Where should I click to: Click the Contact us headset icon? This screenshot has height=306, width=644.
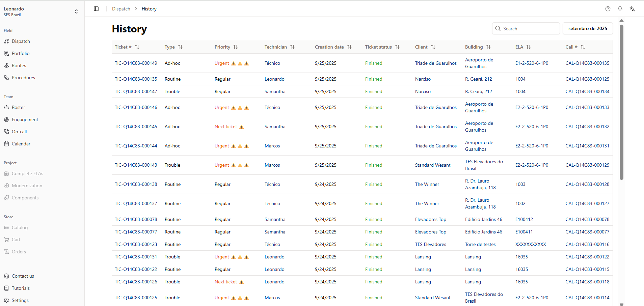coord(6,276)
